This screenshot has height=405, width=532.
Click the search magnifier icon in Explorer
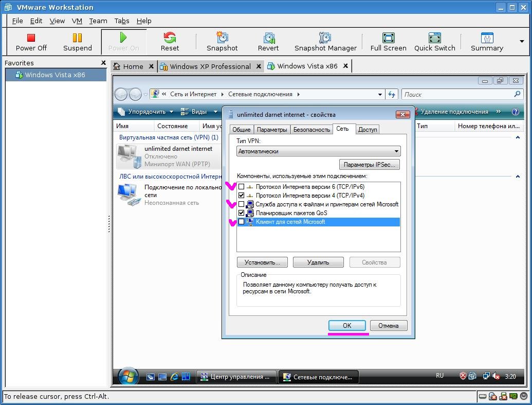pos(517,94)
